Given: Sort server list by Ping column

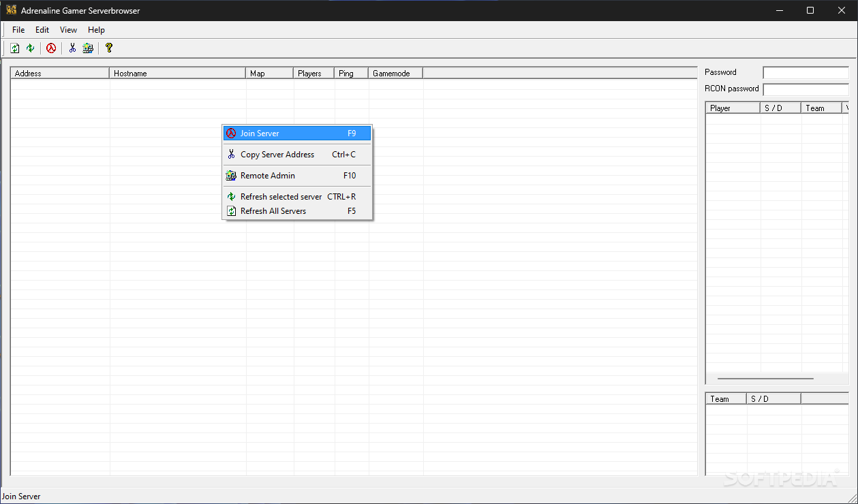Looking at the screenshot, I should coord(351,74).
